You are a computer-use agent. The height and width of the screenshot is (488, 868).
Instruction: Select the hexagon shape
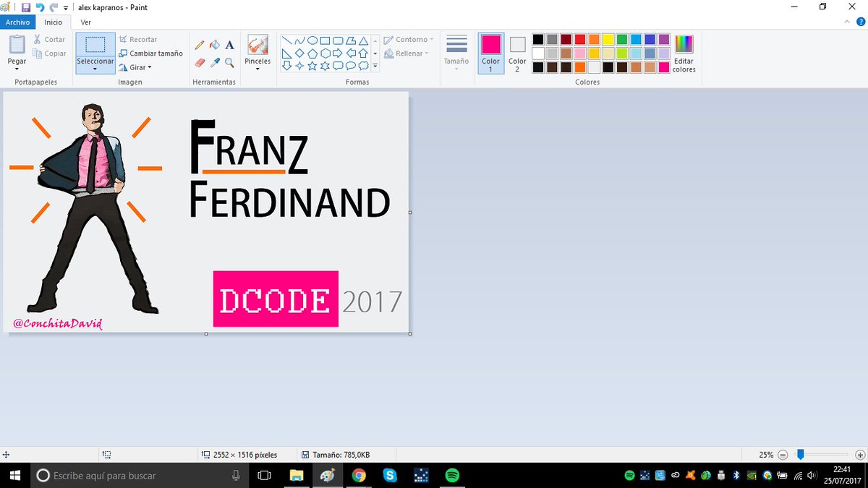(325, 53)
